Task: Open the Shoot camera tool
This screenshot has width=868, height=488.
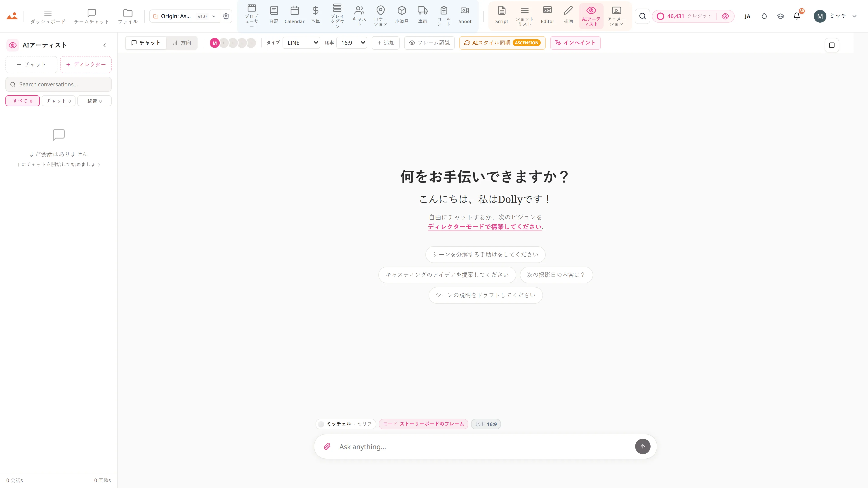Action: 465,16
